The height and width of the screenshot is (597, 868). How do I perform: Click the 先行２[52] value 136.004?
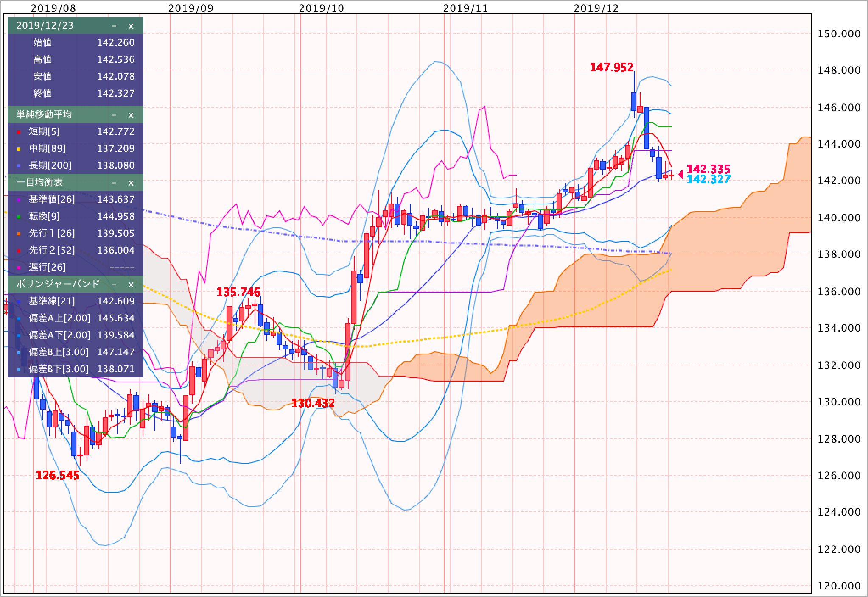click(116, 251)
